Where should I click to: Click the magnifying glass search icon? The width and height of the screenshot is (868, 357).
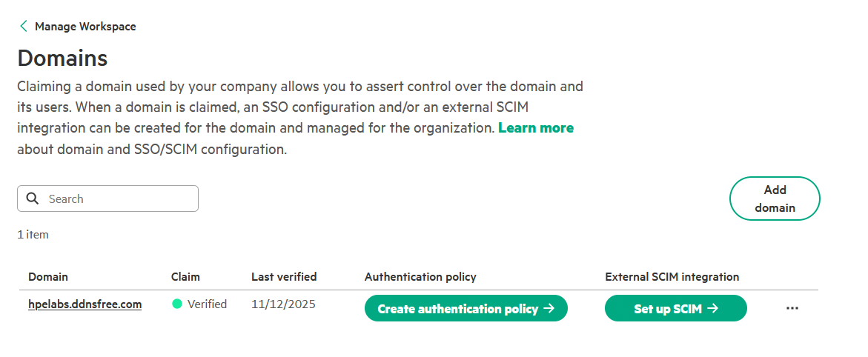tap(33, 198)
